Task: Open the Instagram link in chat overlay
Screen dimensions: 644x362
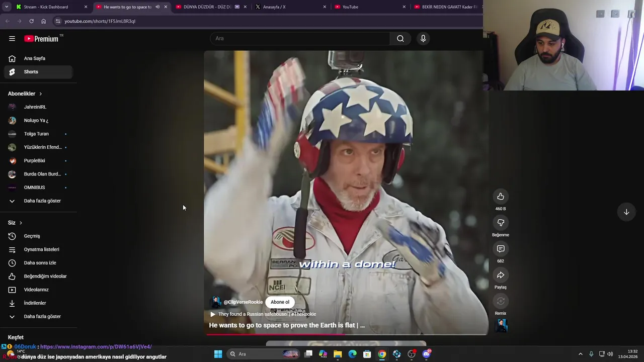Action: click(96, 346)
